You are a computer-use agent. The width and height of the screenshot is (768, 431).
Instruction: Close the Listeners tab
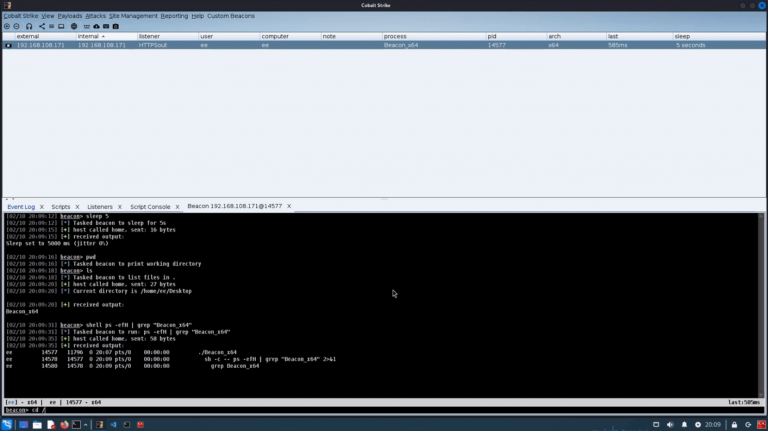coord(120,207)
